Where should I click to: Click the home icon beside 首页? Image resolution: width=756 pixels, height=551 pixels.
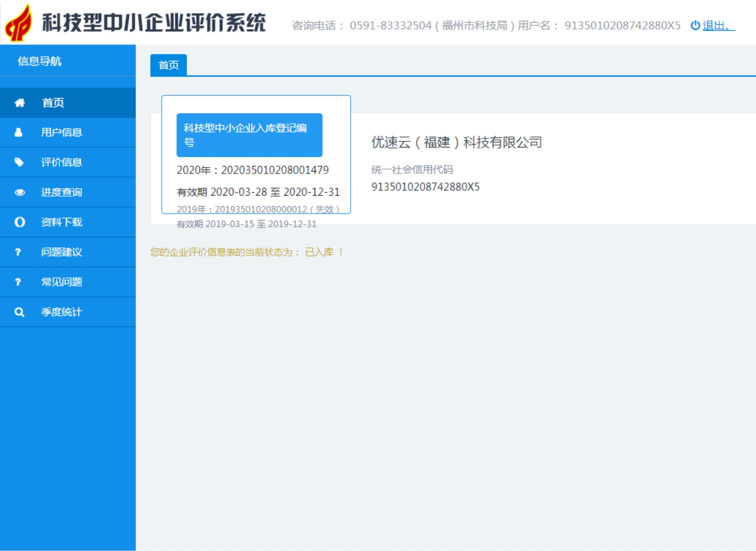pos(19,103)
